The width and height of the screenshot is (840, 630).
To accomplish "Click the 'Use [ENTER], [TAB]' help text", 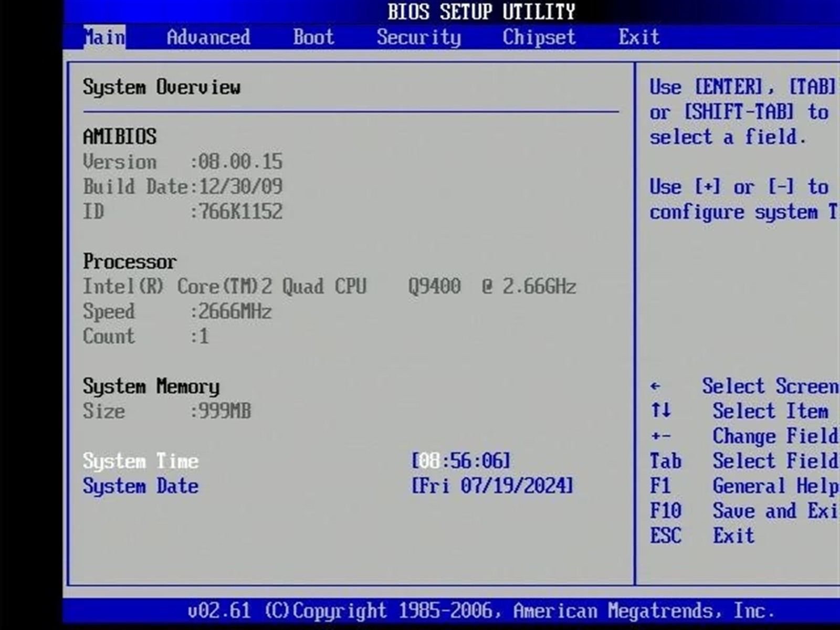I will [x=742, y=87].
